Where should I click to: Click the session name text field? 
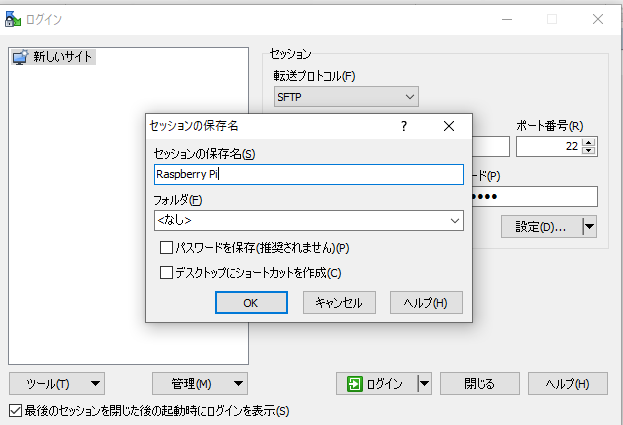pos(308,174)
